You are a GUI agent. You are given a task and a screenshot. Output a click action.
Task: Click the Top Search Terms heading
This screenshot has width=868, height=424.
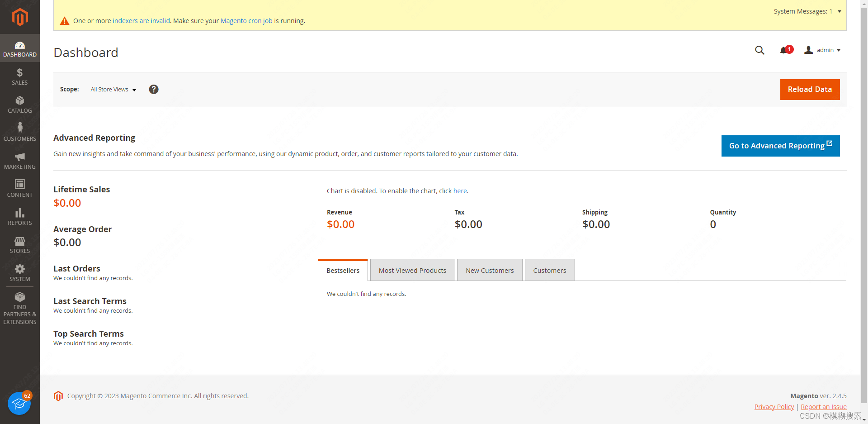coord(89,334)
